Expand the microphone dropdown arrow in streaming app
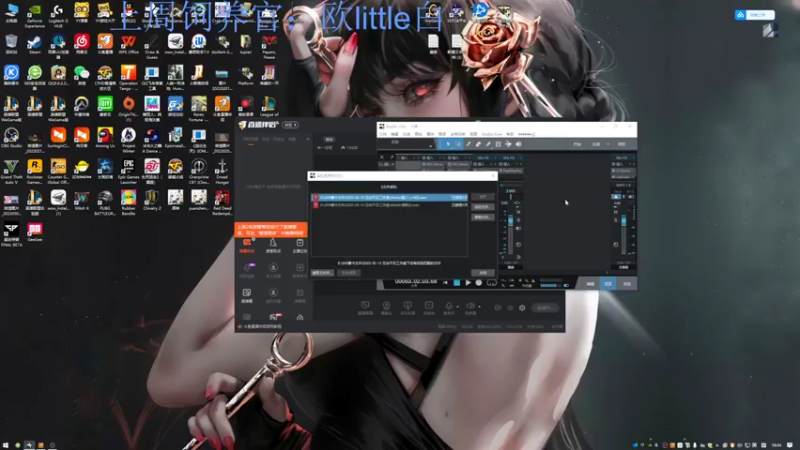 457,307
